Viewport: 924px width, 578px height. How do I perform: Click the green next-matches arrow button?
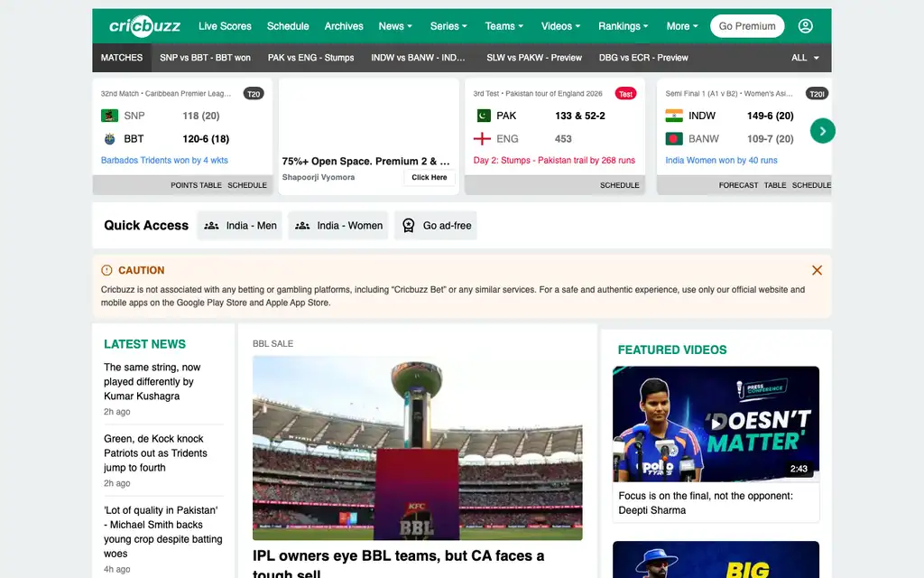point(823,131)
